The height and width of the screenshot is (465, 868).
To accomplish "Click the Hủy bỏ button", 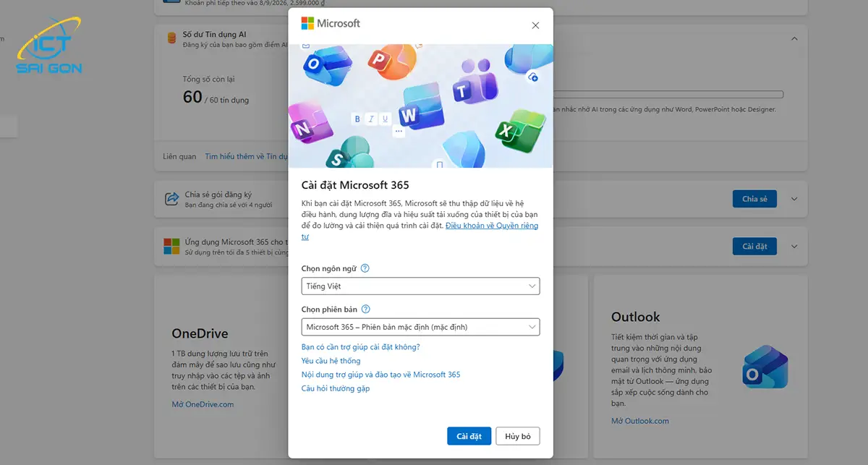I will pyautogui.click(x=518, y=436).
